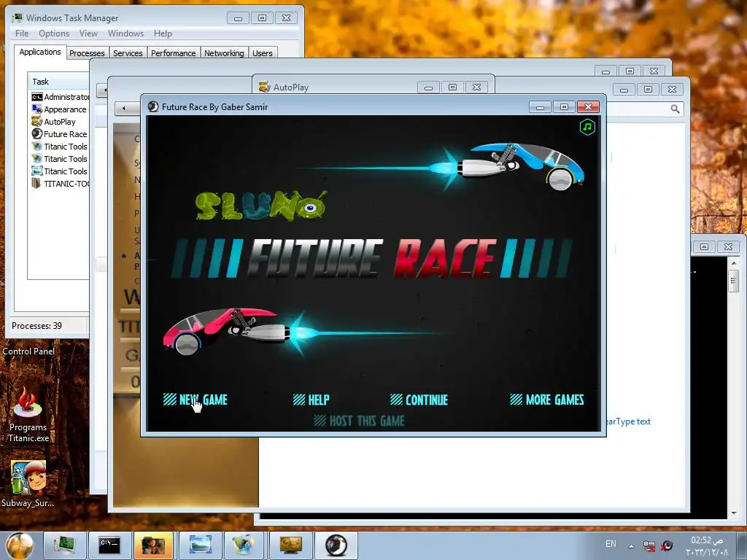This screenshot has height=560, width=747.
Task: Open the Options menu in Task Manager
Action: tap(54, 34)
